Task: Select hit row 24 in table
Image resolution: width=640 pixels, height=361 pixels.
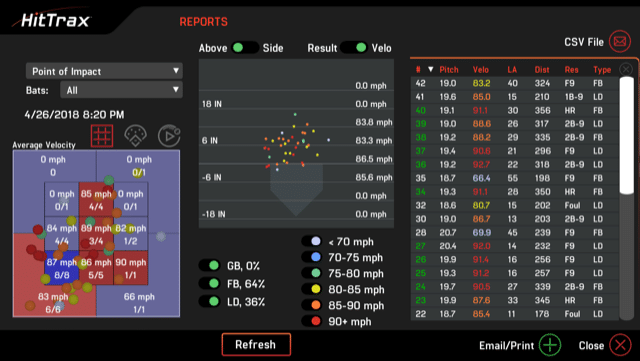Action: point(514,287)
